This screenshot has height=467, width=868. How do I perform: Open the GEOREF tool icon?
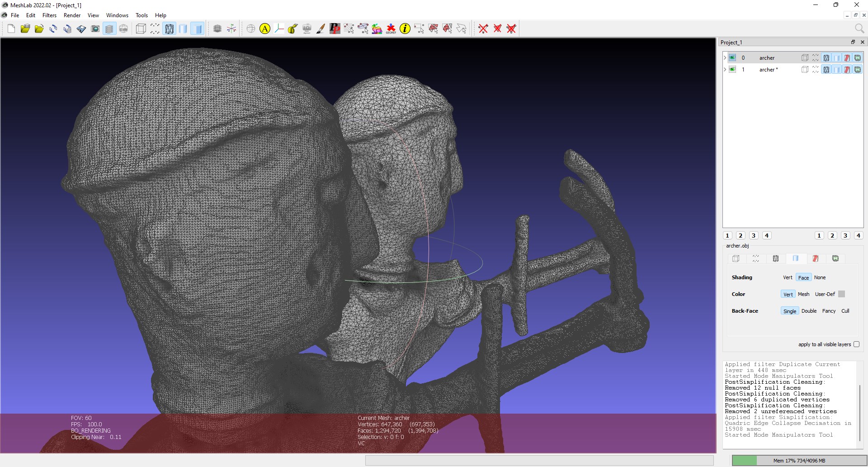pyautogui.click(x=392, y=29)
